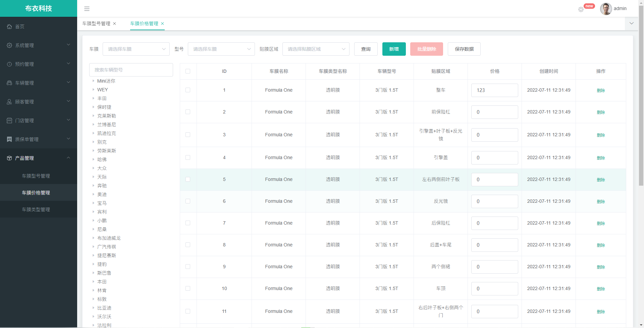The width and height of the screenshot is (644, 328).
Task: Click the 顾客管理 user icon
Action: 9,102
